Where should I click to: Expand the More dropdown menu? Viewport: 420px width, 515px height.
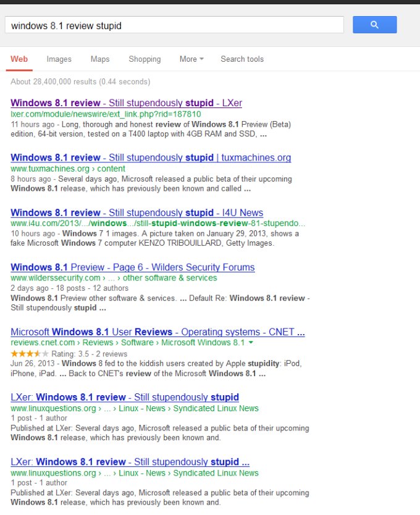(191, 59)
